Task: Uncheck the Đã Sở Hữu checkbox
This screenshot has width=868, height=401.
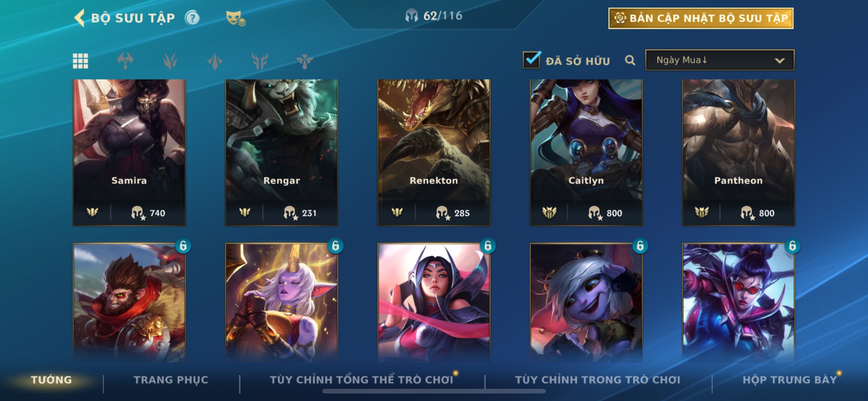Action: tap(531, 59)
